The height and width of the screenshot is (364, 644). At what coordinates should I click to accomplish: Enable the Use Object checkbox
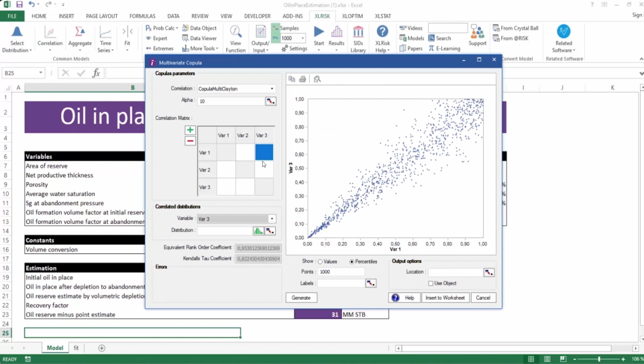[x=431, y=283]
